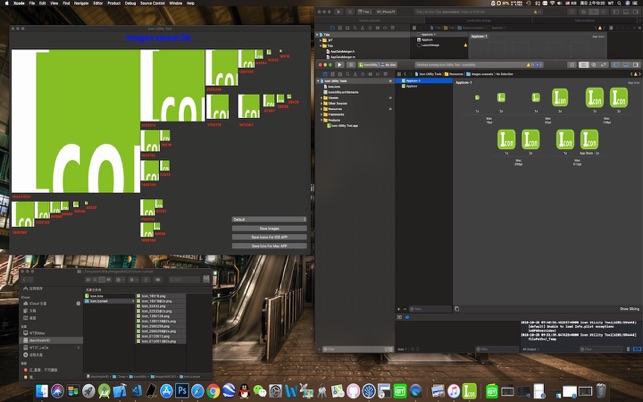Select the AppIcon-1 asset in list

[x=424, y=81]
